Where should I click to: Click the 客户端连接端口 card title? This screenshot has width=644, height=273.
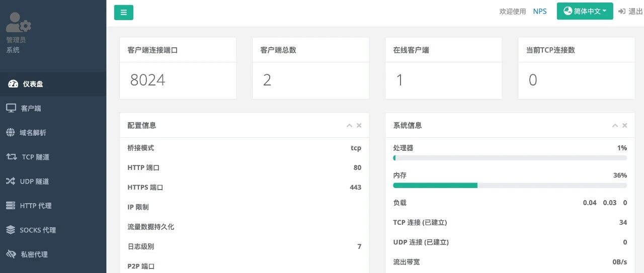153,50
